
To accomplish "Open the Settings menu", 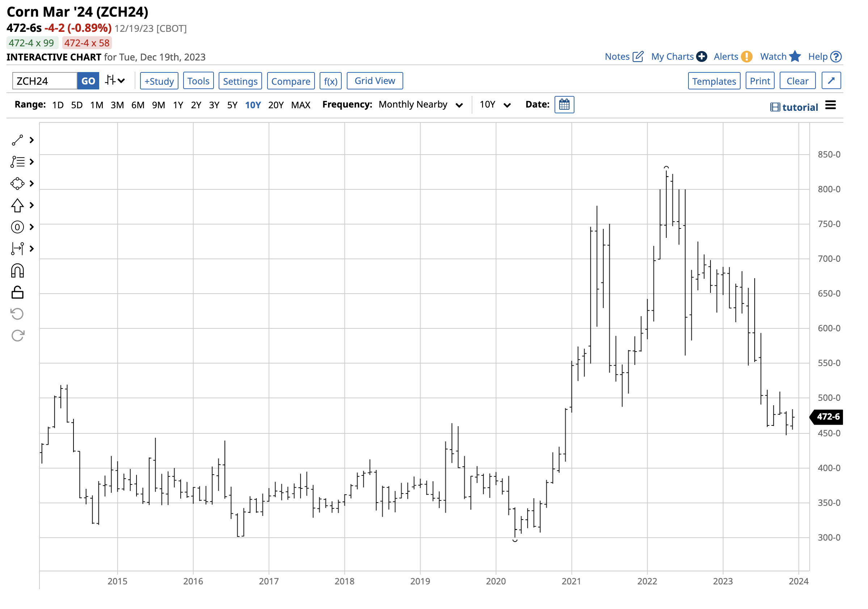I will point(240,81).
